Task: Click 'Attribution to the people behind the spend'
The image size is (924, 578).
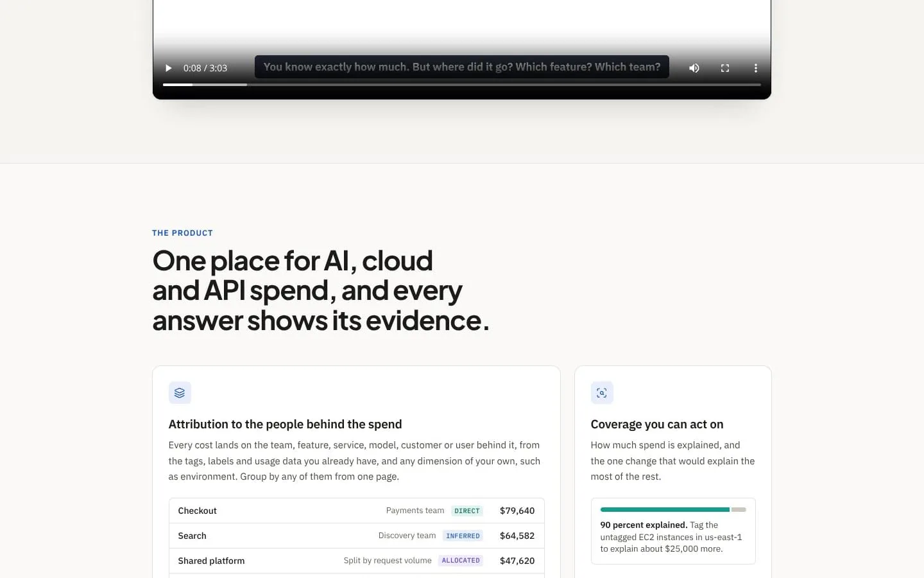Action: [x=285, y=425]
